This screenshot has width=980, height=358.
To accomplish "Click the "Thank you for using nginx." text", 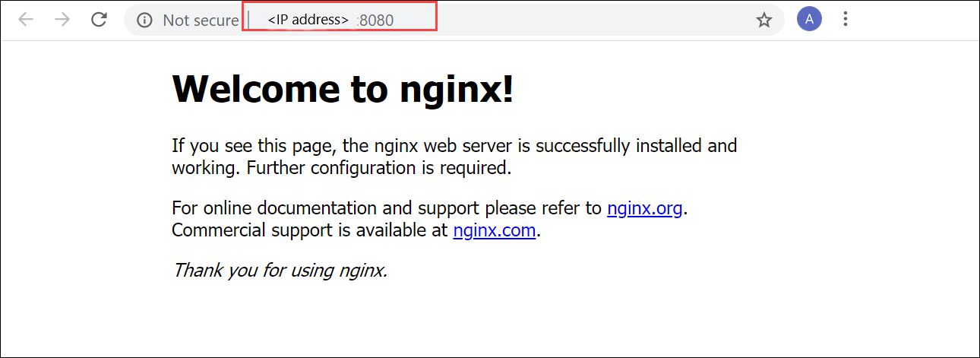I will tap(280, 270).
